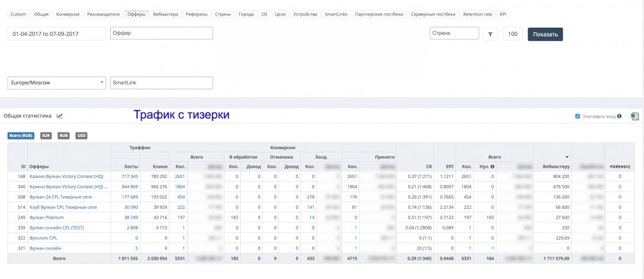Viewport: 644px width, 279px height.
Task: Select the RUB currency button
Action: point(64,136)
